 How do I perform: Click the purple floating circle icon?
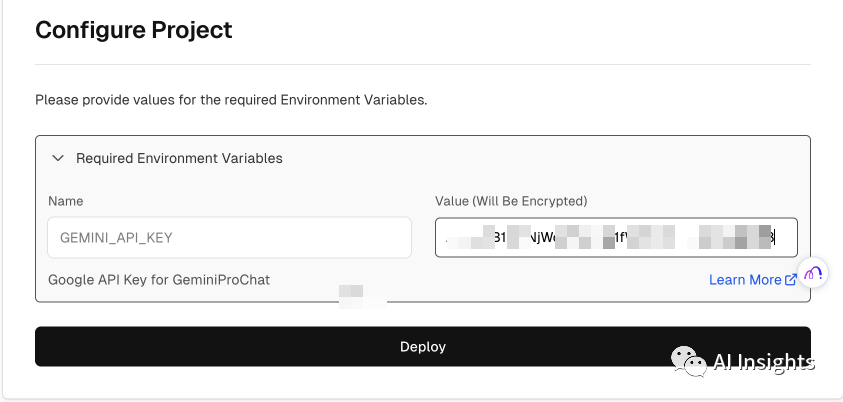(813, 272)
